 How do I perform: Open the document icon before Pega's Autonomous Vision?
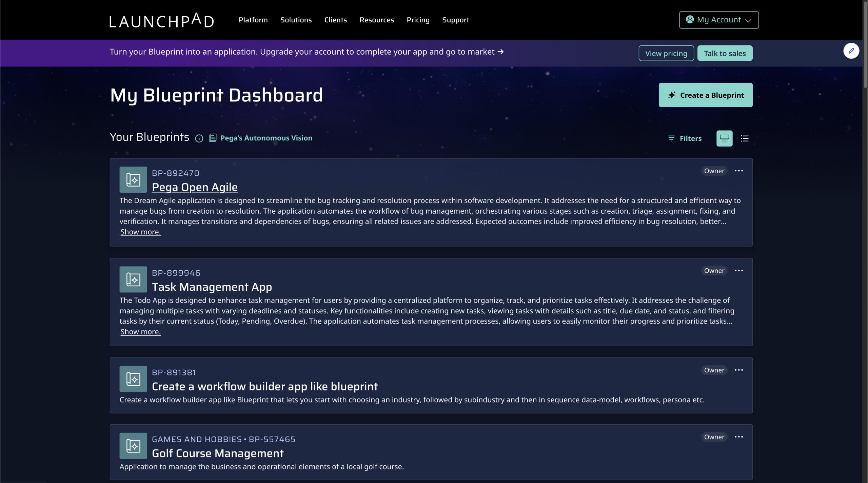pos(213,138)
